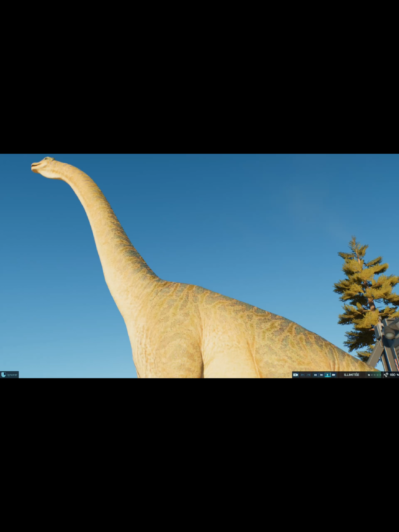Image resolution: width=399 pixels, height=532 pixels.
Task: Click the redo arrow icon
Action: [x=308, y=375]
